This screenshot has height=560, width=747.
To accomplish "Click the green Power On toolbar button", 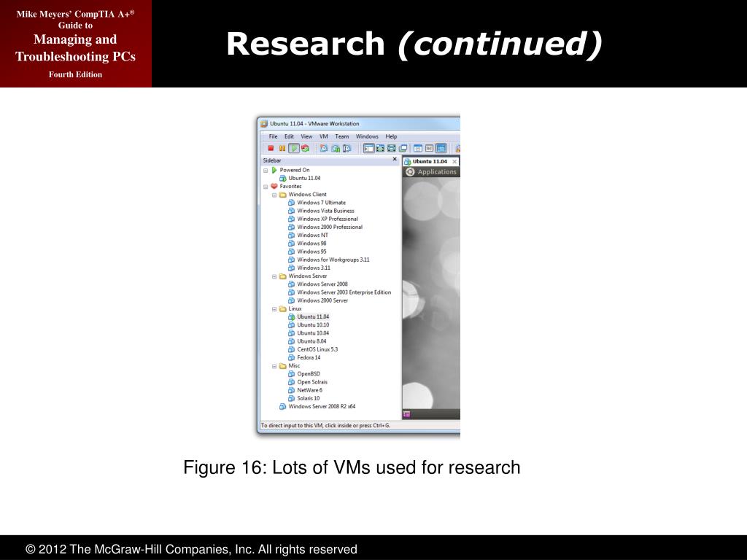I will click(294, 149).
